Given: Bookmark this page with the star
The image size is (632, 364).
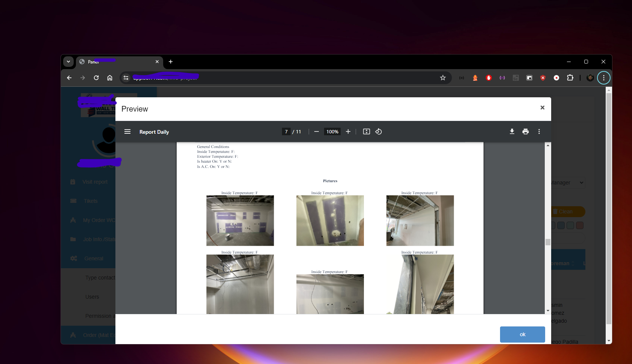Looking at the screenshot, I should [x=443, y=78].
